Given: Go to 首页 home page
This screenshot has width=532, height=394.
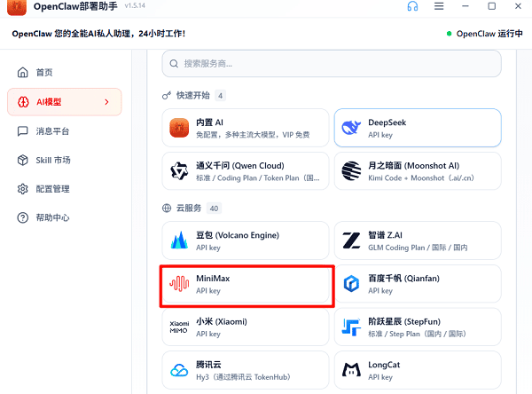Looking at the screenshot, I should pos(65,73).
